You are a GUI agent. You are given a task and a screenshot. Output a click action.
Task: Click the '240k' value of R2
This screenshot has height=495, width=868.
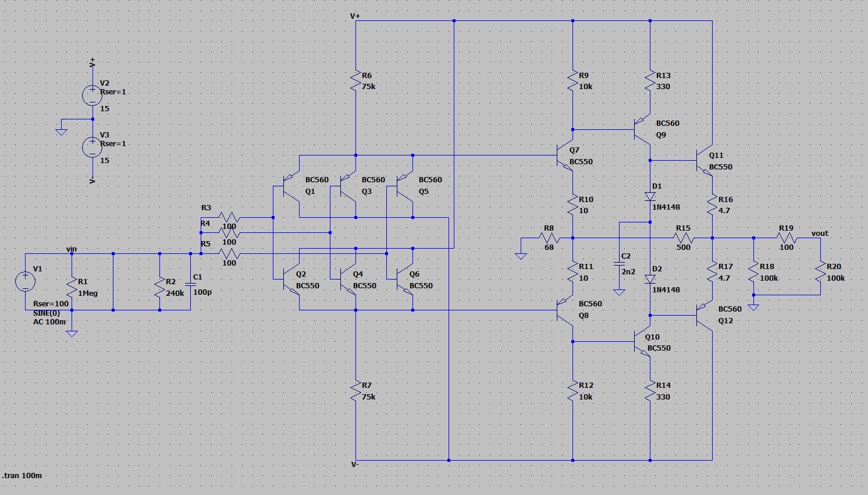tap(175, 293)
